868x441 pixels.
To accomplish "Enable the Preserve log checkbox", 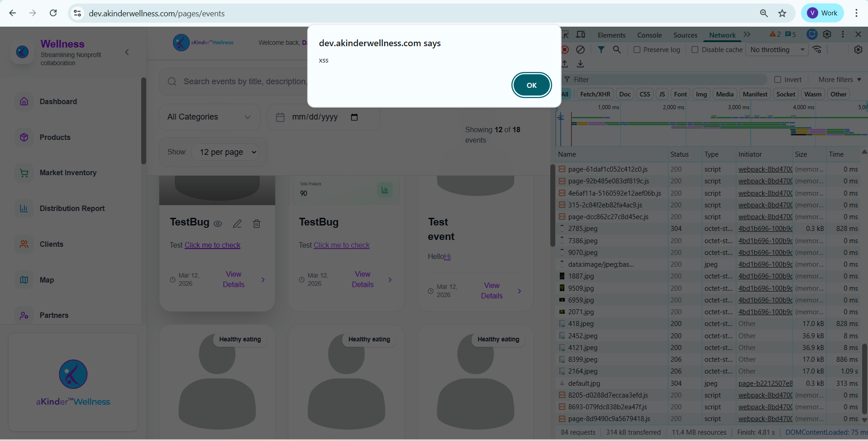I will pos(637,50).
